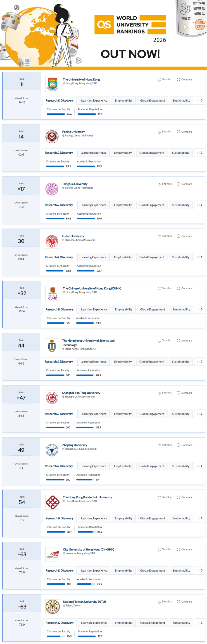Open Employability tab for Tsinghua University
207x644 pixels.
click(x=123, y=205)
